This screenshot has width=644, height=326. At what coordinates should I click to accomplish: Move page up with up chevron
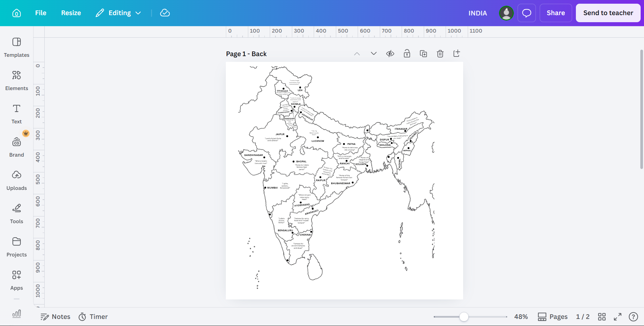click(x=357, y=54)
